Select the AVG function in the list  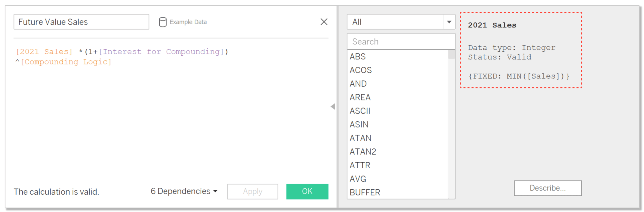[358, 179]
